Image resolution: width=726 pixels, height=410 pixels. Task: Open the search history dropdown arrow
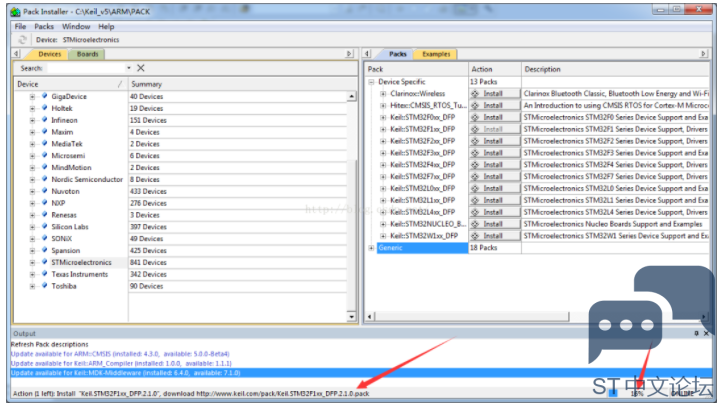point(129,68)
